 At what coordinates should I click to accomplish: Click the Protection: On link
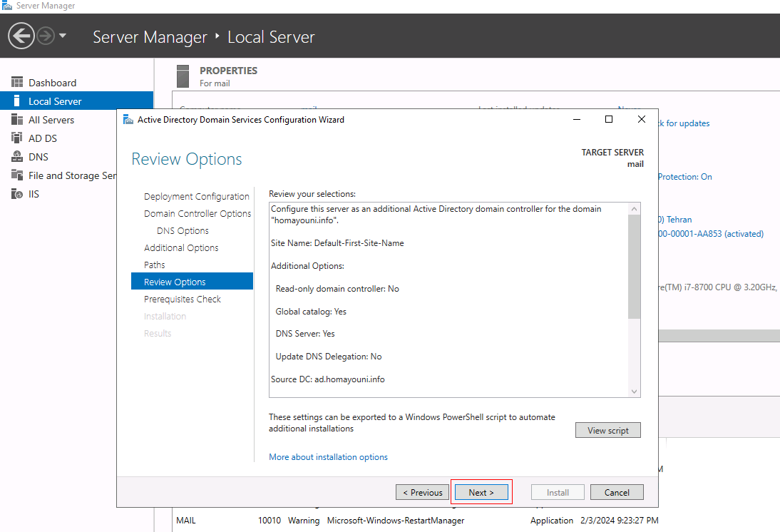pyautogui.click(x=685, y=177)
